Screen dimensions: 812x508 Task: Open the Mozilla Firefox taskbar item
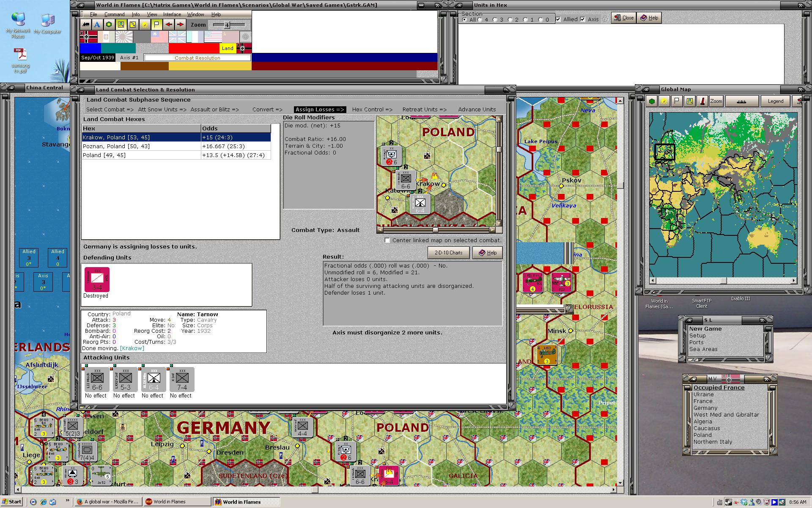pos(108,502)
